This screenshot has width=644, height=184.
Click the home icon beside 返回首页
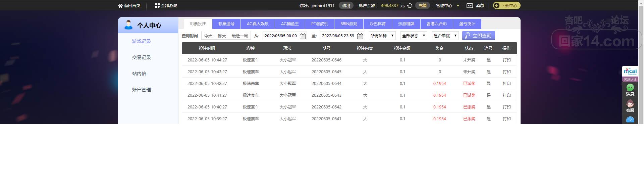coord(120,6)
